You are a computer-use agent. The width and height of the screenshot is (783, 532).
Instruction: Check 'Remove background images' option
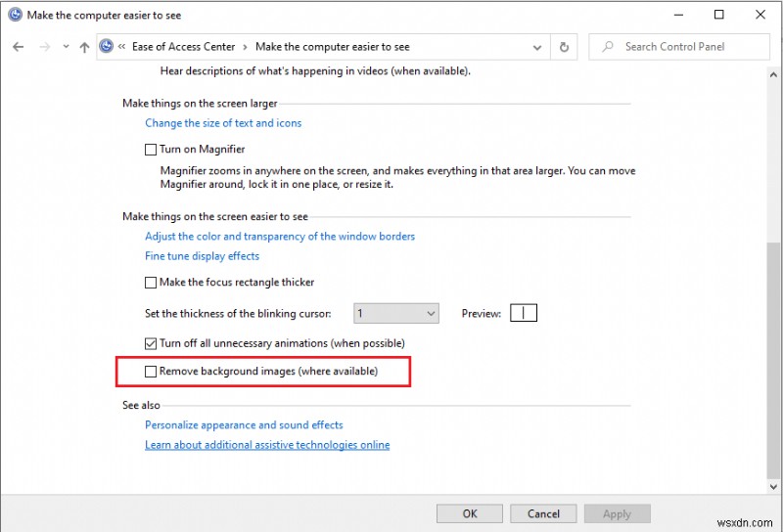point(151,372)
